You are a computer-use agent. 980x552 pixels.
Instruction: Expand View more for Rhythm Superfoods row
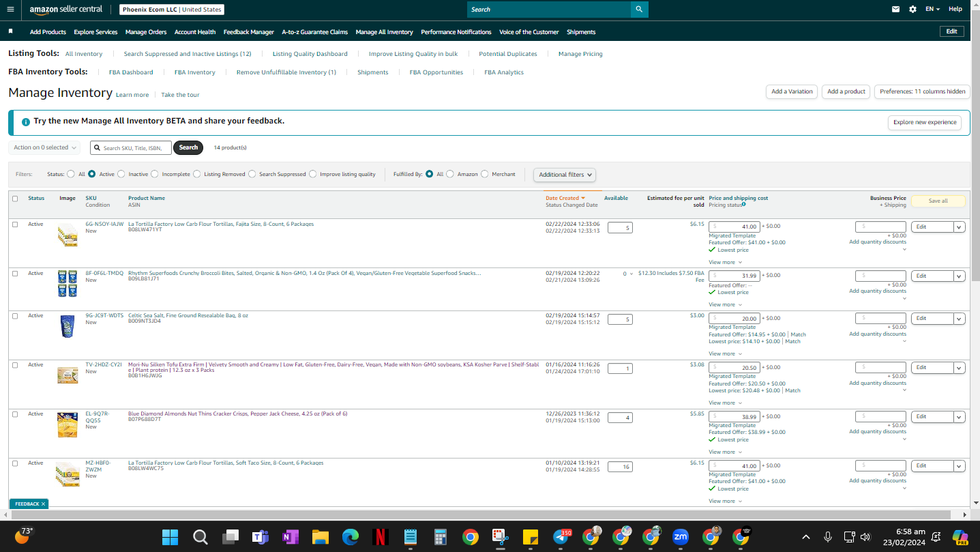(725, 305)
